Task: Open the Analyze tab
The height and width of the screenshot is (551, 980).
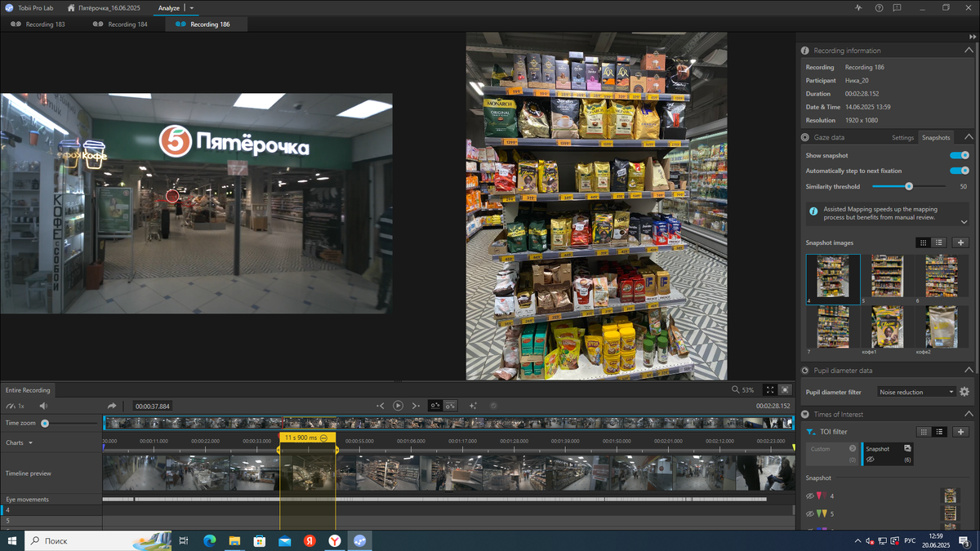Action: pos(169,8)
